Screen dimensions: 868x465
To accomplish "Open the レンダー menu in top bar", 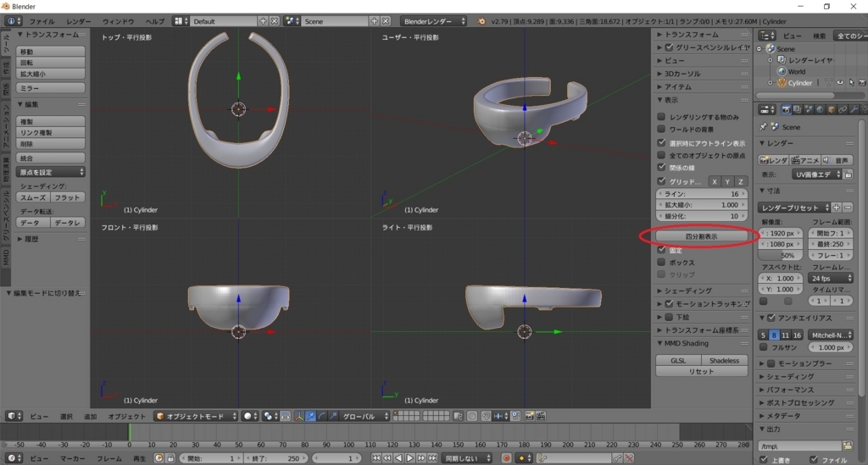I will 79,21.
